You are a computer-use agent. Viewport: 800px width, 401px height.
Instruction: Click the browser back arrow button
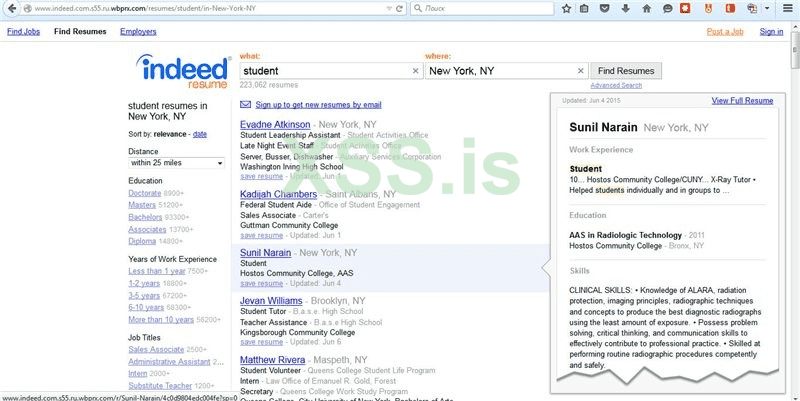tap(11, 9)
